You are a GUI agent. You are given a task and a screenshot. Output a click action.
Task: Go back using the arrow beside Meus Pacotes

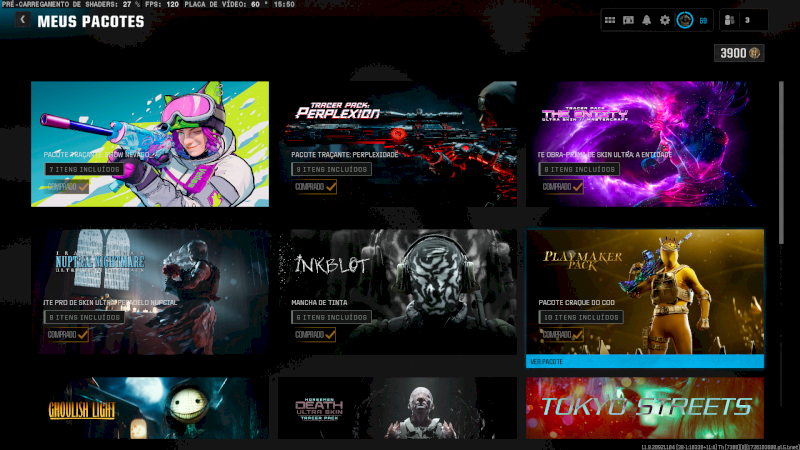click(22, 20)
